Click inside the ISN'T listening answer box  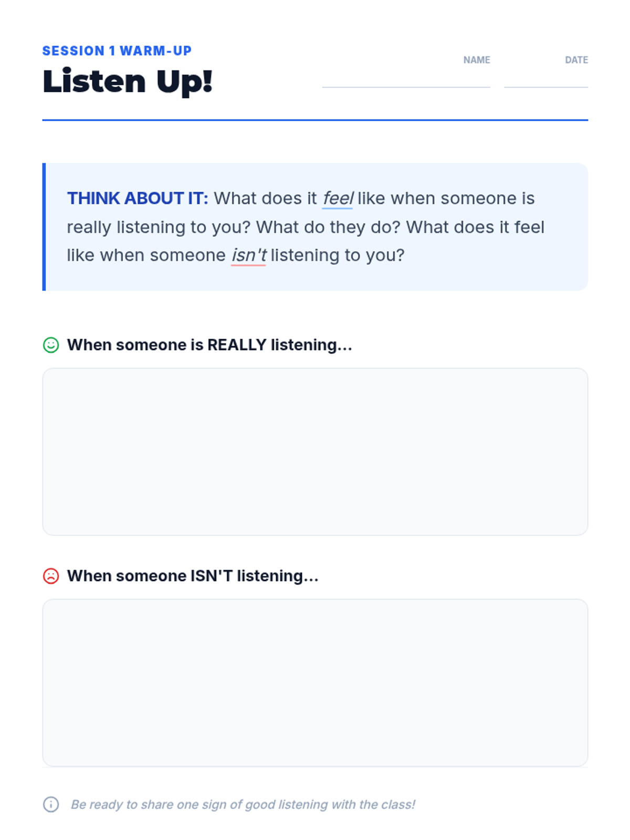315,682
